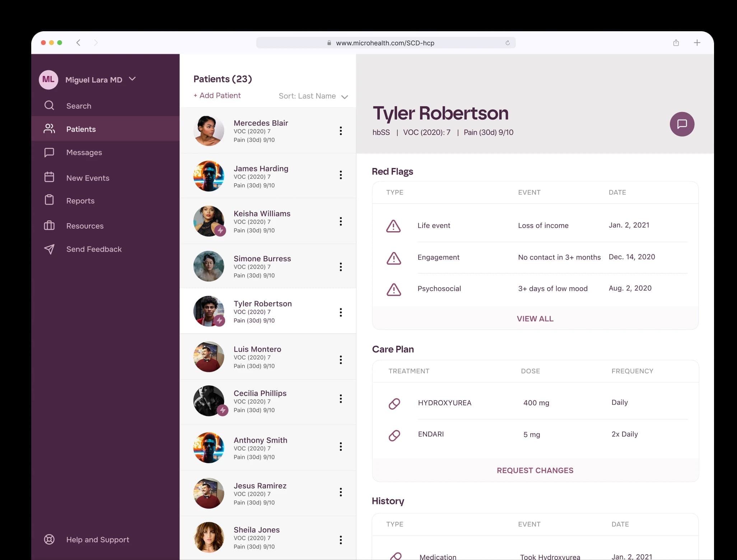Go to Messages in sidebar
Screen dimensions: 737x560
[x=84, y=153]
